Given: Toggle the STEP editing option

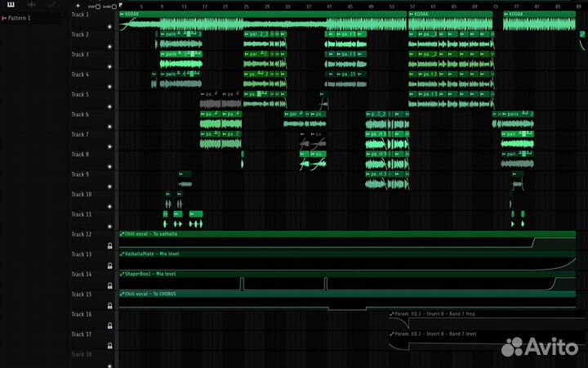Looking at the screenshot, I should pos(98,7).
